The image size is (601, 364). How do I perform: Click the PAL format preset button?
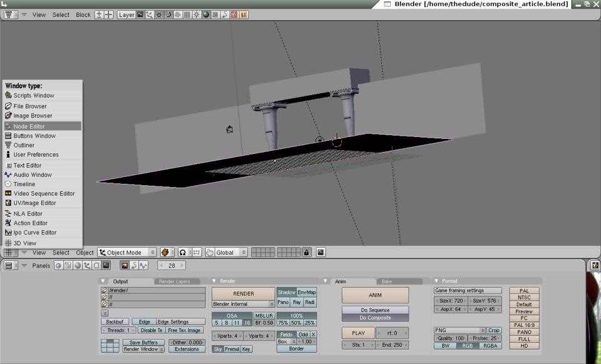tap(524, 291)
